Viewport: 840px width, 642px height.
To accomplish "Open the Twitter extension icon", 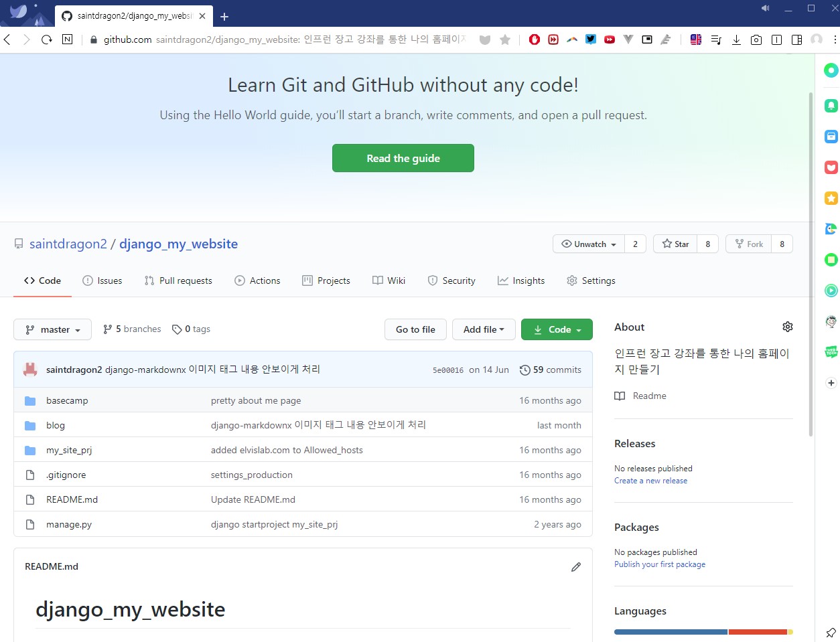I will pyautogui.click(x=591, y=39).
